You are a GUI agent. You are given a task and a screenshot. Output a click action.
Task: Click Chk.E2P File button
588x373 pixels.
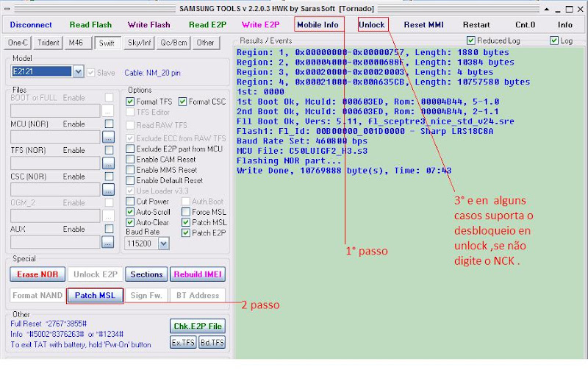click(198, 327)
